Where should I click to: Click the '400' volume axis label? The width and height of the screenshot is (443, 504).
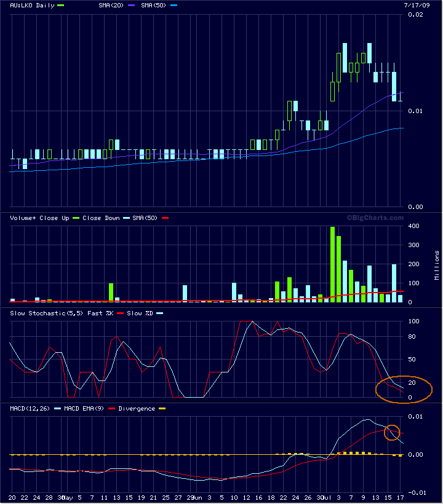click(x=413, y=226)
